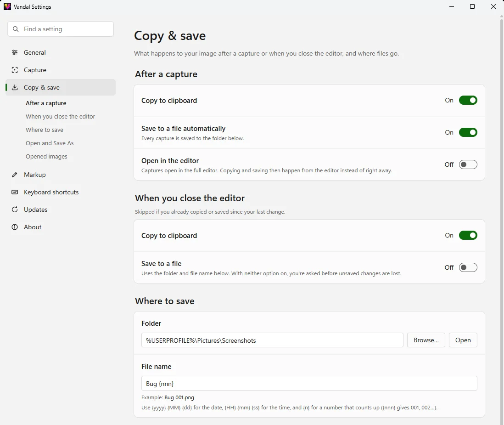Click the 'Example: Bug 001.png' text

[168, 397]
